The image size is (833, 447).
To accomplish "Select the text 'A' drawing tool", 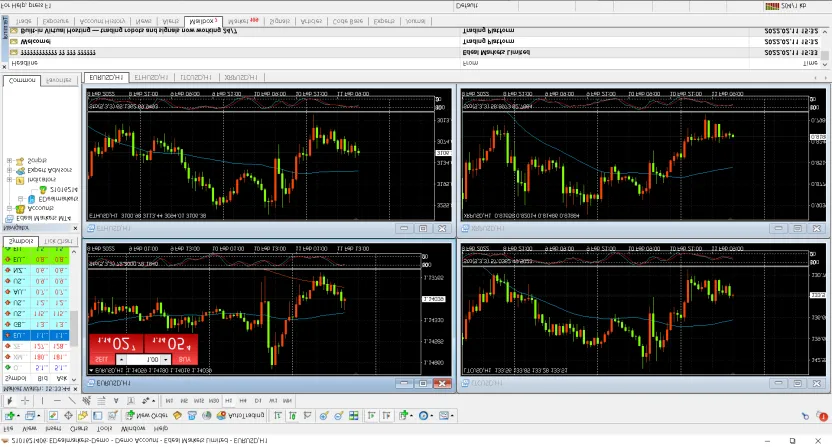I will click(x=116, y=401).
